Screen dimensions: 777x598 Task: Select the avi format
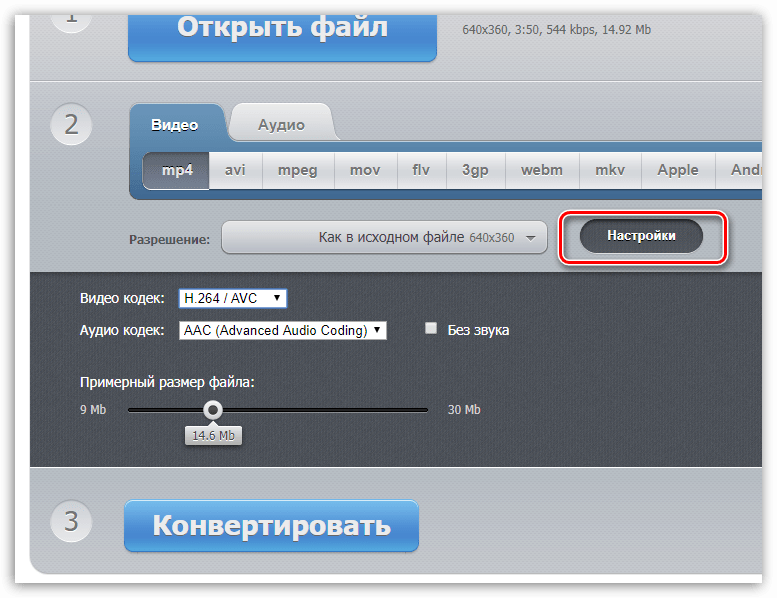[x=235, y=170]
